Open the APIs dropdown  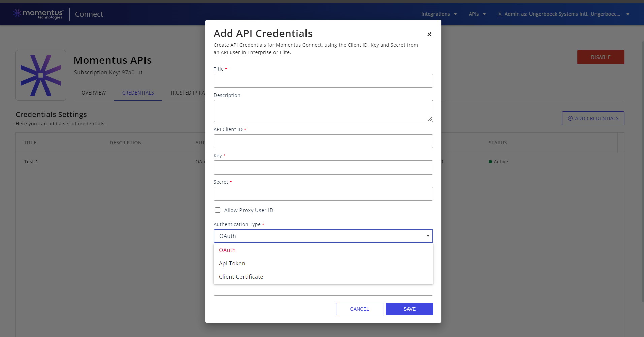point(477,14)
